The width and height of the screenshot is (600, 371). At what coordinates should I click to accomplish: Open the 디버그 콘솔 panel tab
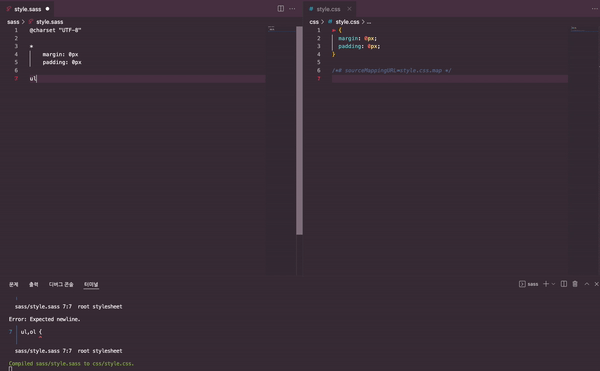tap(61, 284)
